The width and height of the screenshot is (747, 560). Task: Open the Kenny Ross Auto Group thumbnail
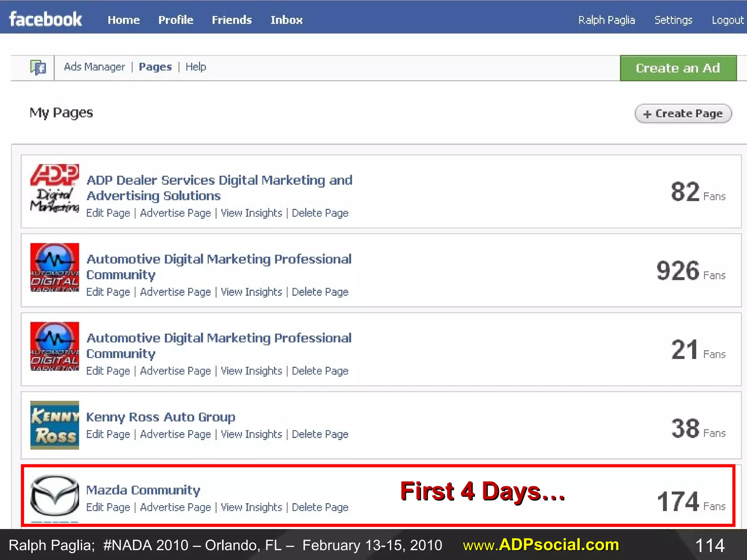pyautogui.click(x=55, y=425)
